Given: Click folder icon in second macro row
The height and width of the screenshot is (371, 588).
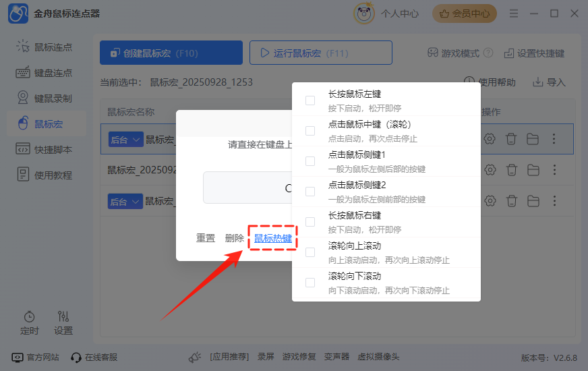Looking at the screenshot, I should [533, 170].
